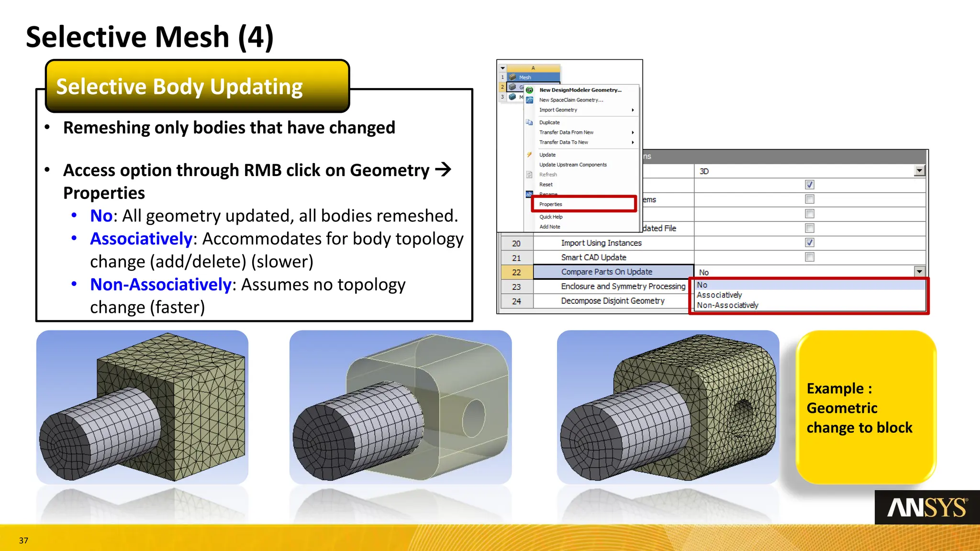Click the SpaceClaim Geometry icon
The image size is (980, 551).
pos(529,100)
